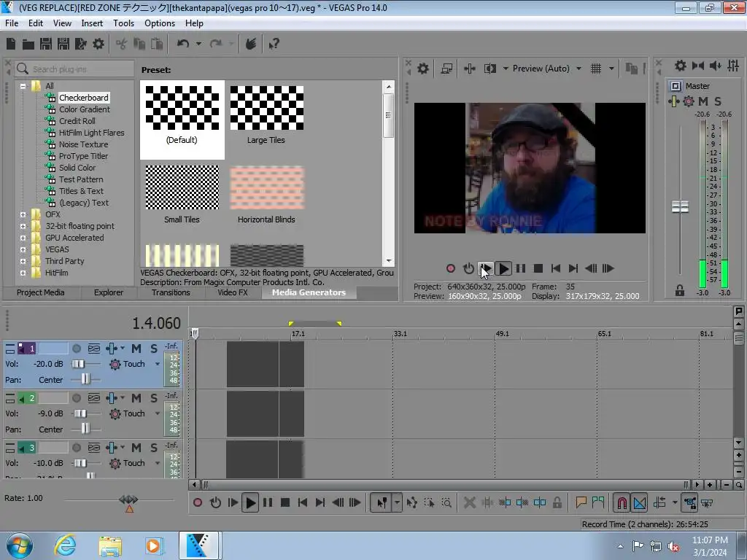This screenshot has height=560, width=747.
Task: Open Video Preview properties gear icon
Action: [x=423, y=69]
